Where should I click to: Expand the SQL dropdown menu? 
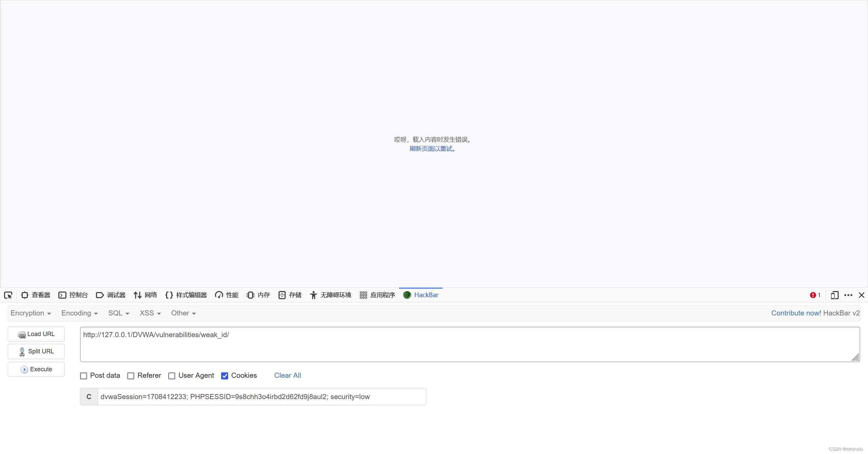pyautogui.click(x=119, y=313)
